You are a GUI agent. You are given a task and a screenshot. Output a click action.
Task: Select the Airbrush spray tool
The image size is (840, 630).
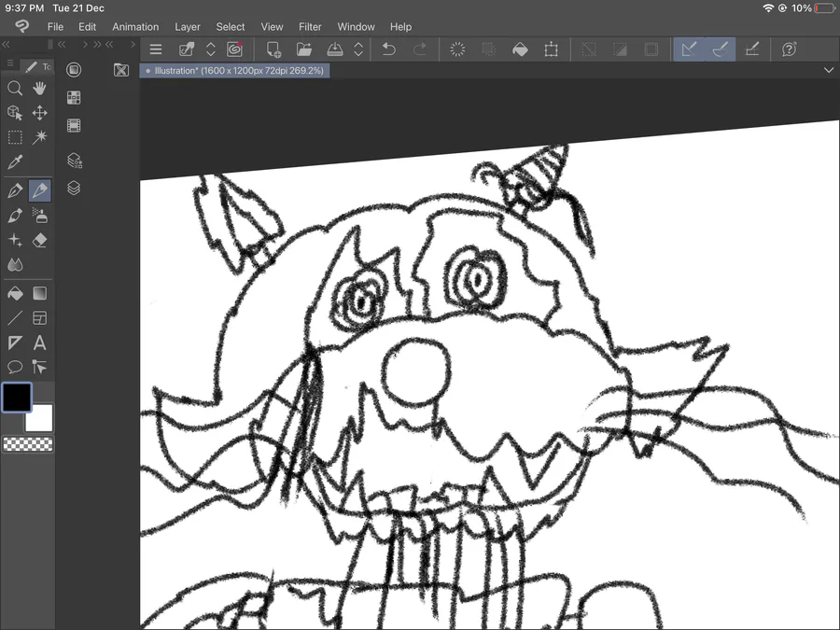point(39,216)
